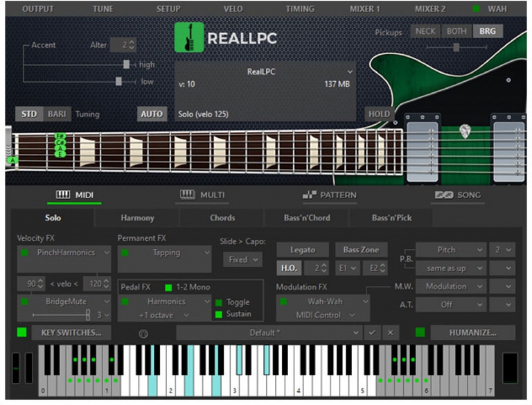Open the same as up dropdown
Viewport: 532px width, 405px height.
pos(451,268)
